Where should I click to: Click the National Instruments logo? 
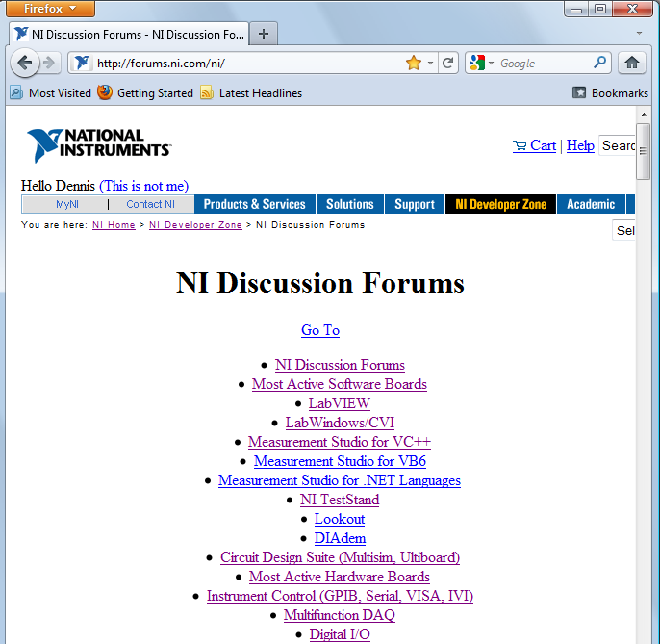click(98, 145)
